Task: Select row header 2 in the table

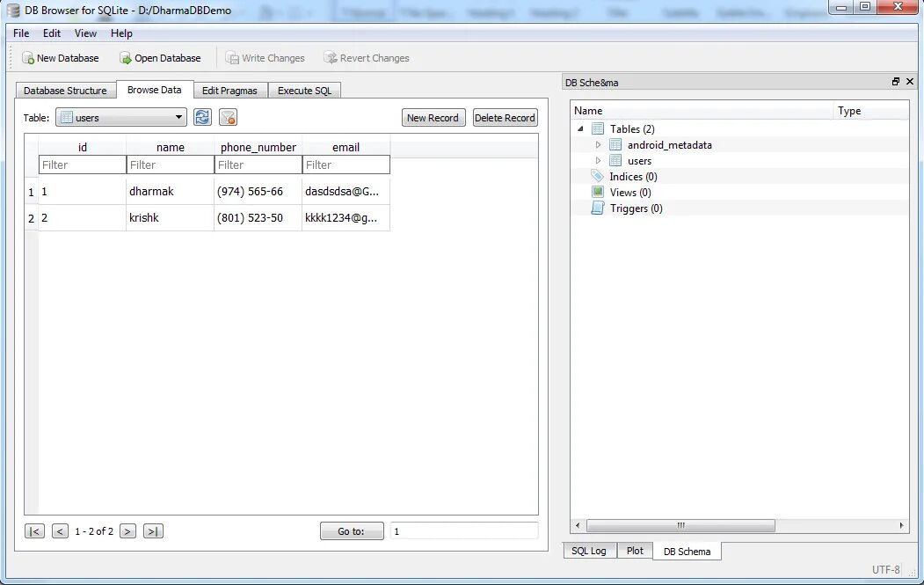Action: (x=32, y=218)
